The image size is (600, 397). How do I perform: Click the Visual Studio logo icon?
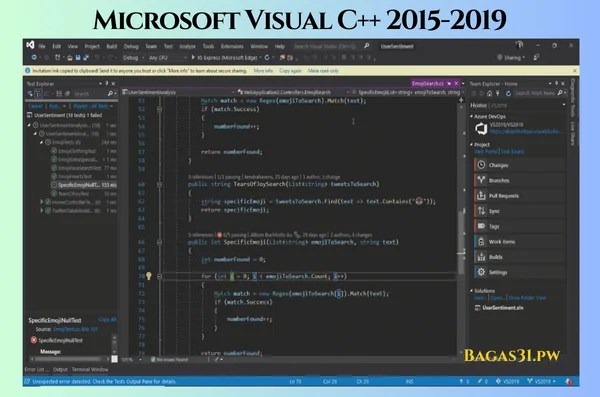[x=30, y=45]
